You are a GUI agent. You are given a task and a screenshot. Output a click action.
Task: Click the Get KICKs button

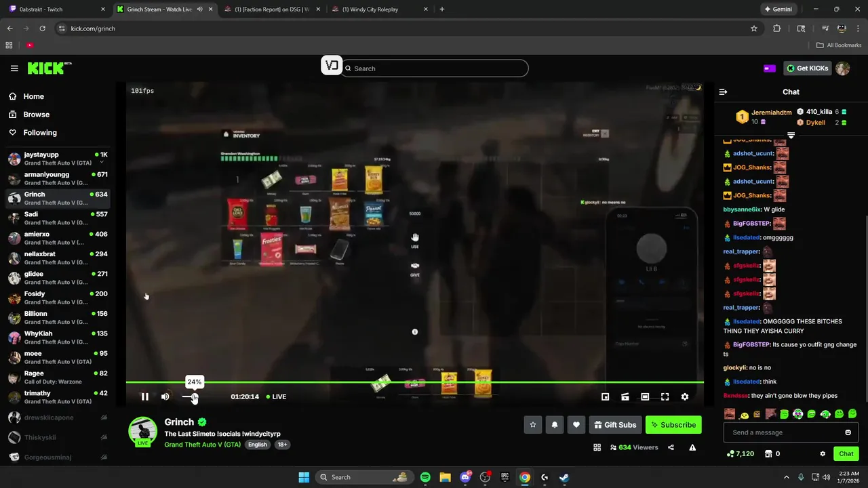pos(807,68)
